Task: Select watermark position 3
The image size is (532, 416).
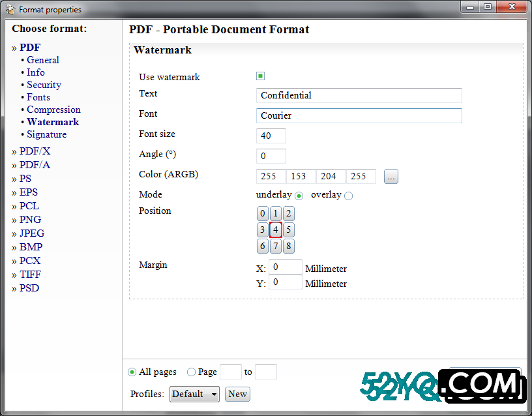Action: 262,230
